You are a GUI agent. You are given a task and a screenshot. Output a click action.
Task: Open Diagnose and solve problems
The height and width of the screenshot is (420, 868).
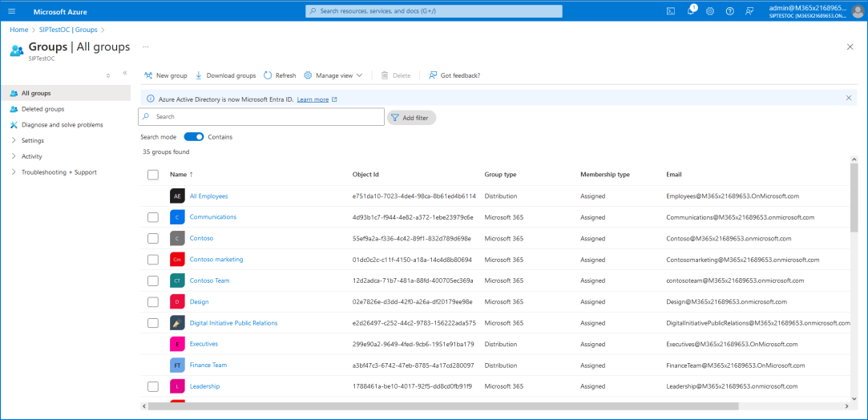pyautogui.click(x=62, y=125)
